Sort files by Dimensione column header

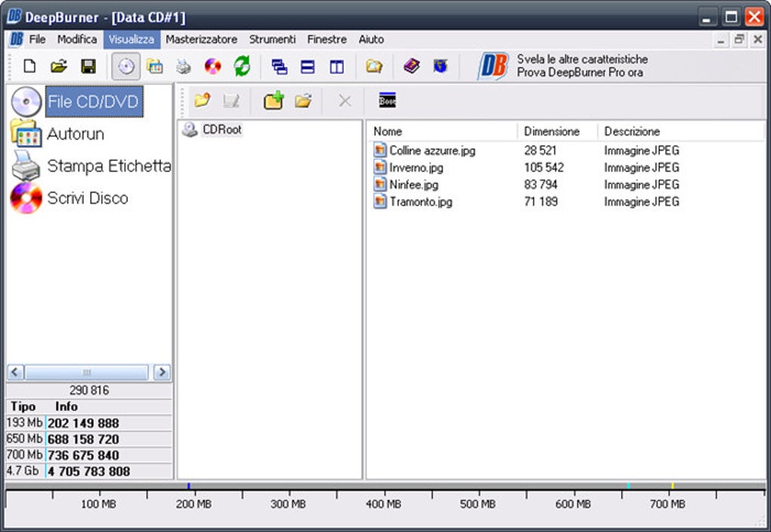tap(552, 131)
